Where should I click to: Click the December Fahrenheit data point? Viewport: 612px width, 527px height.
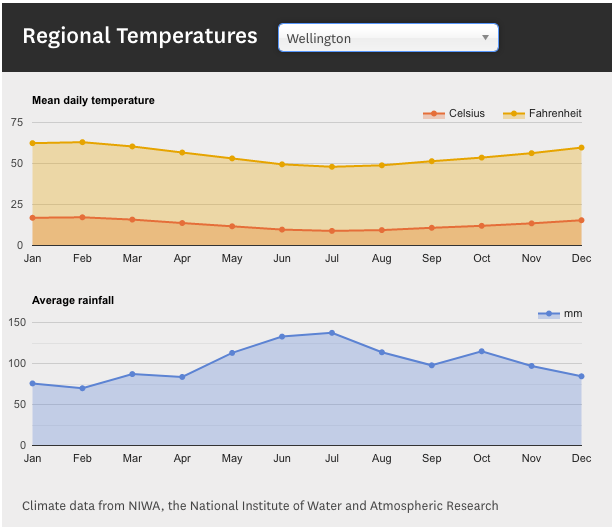tap(581, 148)
